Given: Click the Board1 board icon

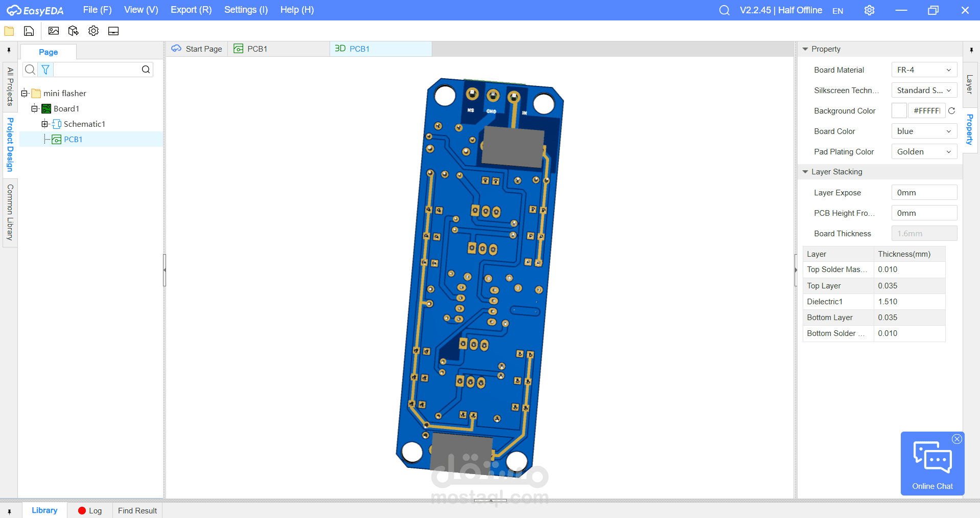Looking at the screenshot, I should click(x=46, y=109).
